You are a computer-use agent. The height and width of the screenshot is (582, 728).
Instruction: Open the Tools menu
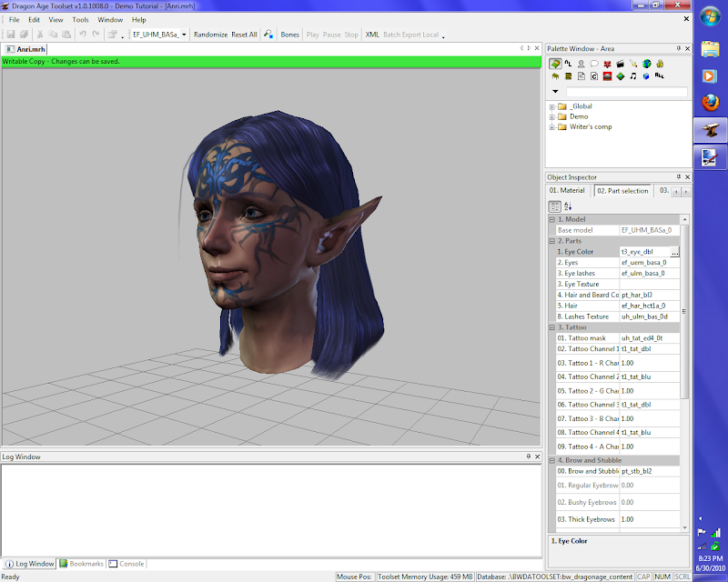[81, 19]
